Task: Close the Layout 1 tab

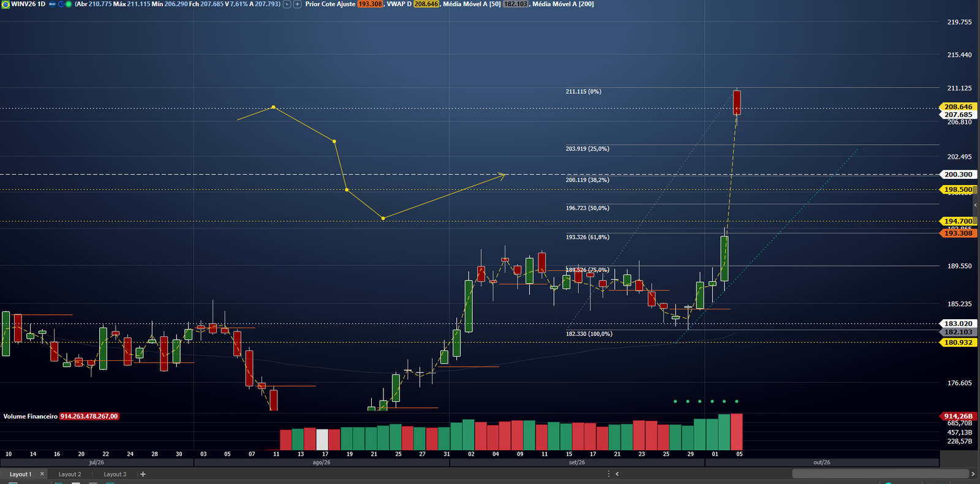Action: tap(42, 474)
